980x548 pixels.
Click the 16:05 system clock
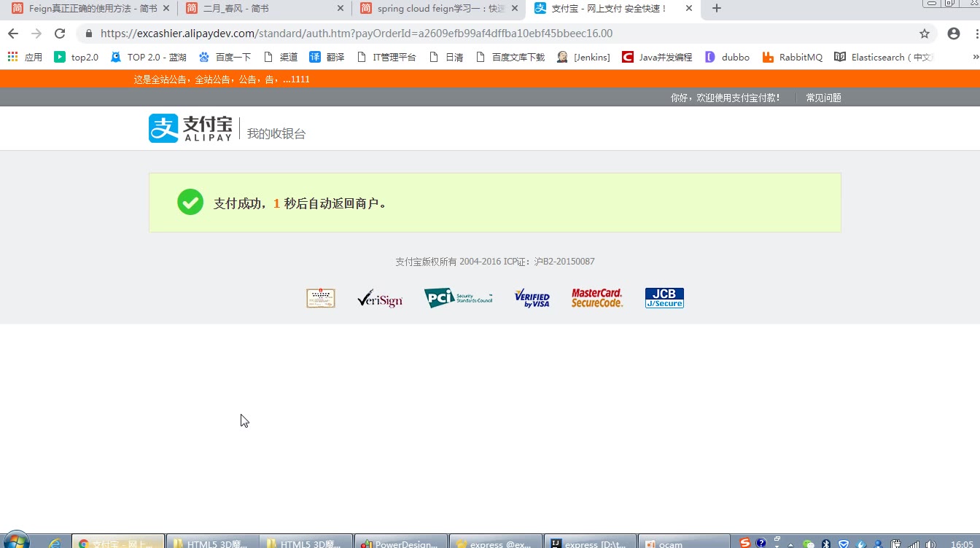click(962, 544)
